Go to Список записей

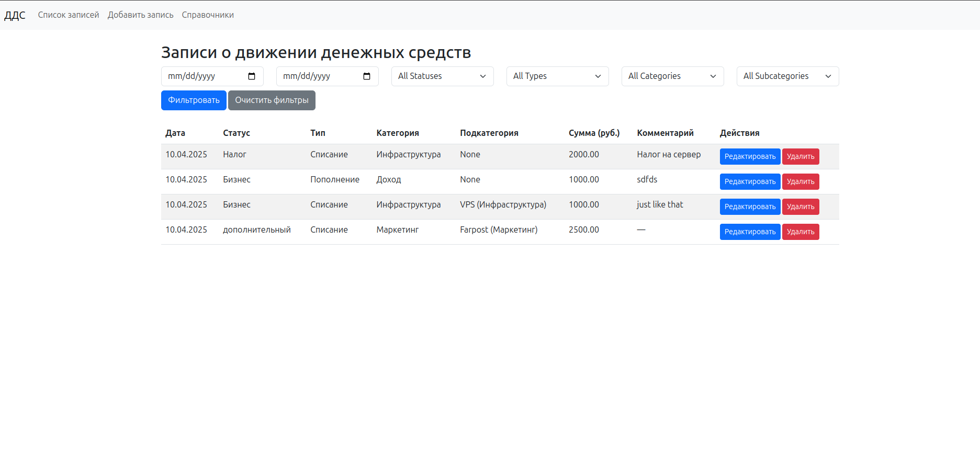68,15
